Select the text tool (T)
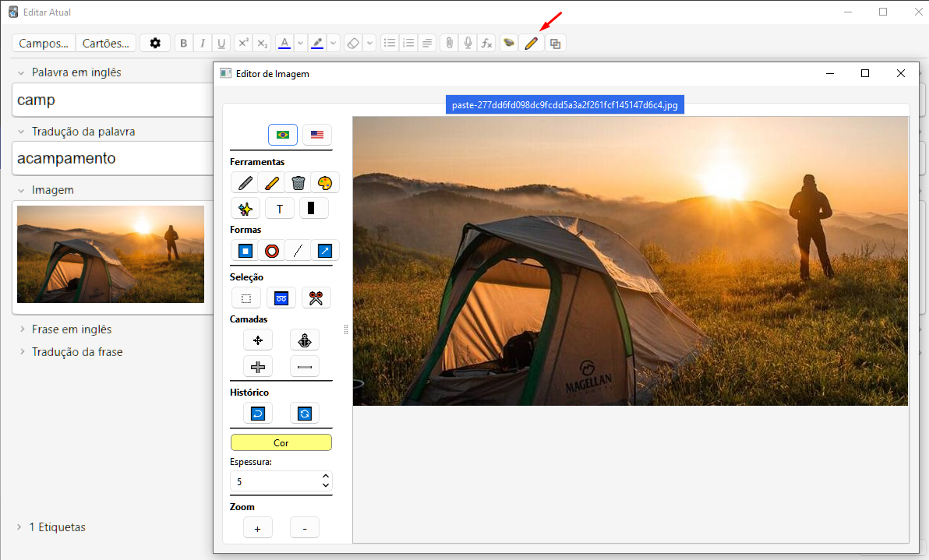Image resolution: width=929 pixels, height=560 pixels. coord(280,209)
